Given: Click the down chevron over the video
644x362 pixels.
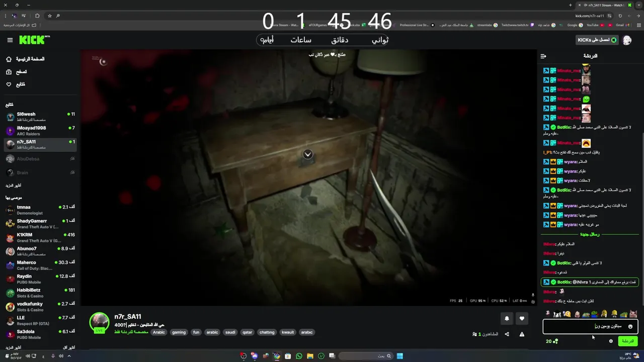Looking at the screenshot, I should (308, 154).
